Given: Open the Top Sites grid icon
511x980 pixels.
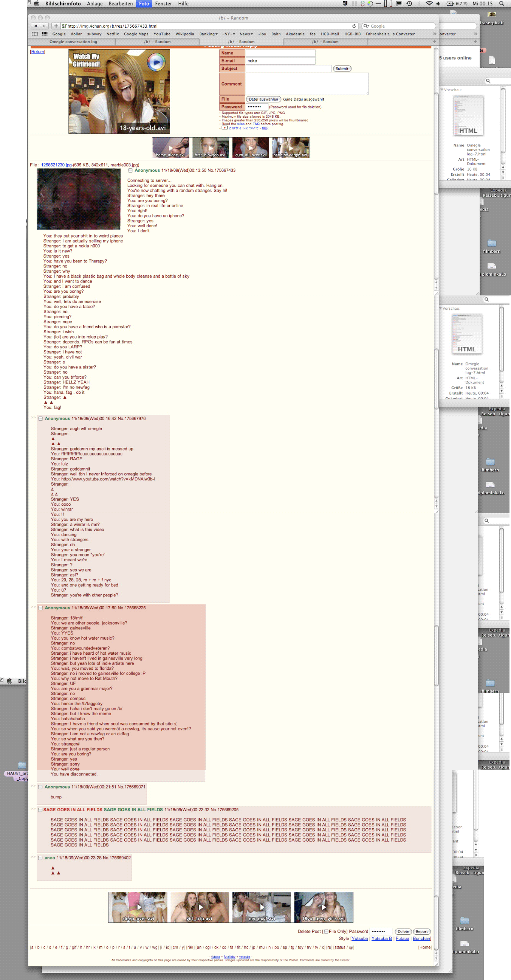Looking at the screenshot, I should pos(45,34).
